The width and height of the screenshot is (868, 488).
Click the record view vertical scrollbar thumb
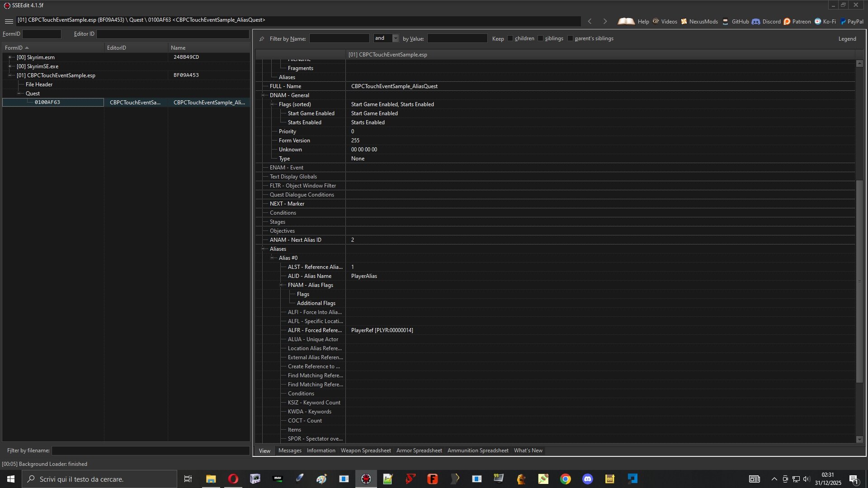[x=859, y=281]
